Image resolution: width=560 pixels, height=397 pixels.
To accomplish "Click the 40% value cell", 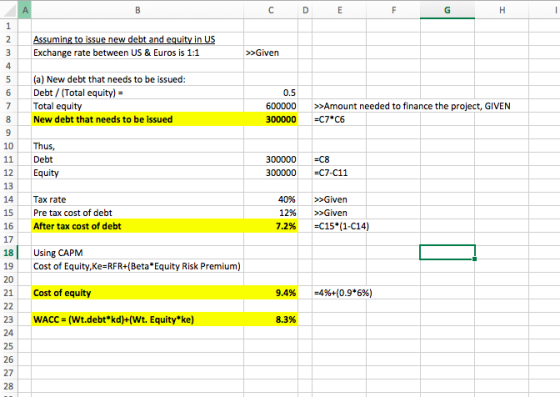I will [271, 200].
